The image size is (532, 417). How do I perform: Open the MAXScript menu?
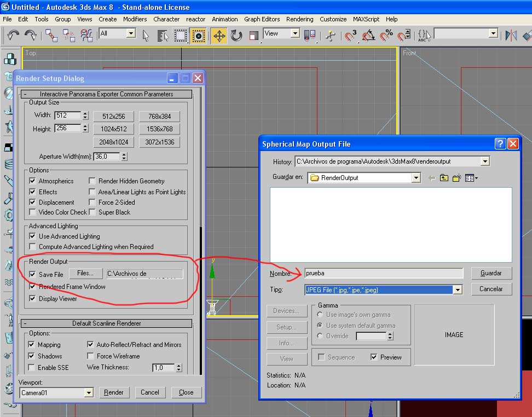coord(366,19)
